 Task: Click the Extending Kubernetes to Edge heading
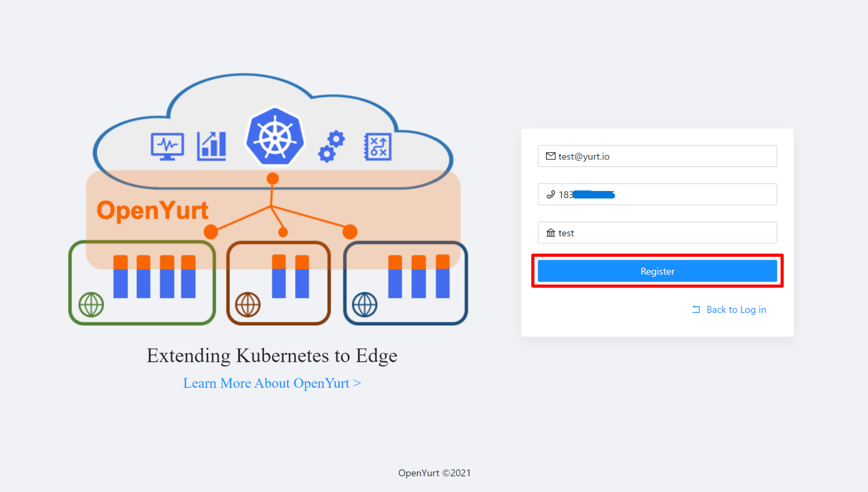(x=272, y=355)
